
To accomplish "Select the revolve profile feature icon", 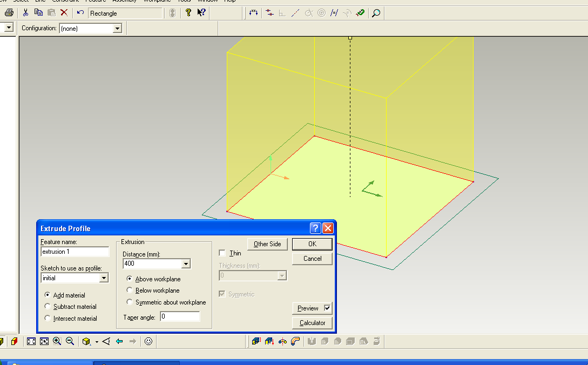I will coord(282,341).
